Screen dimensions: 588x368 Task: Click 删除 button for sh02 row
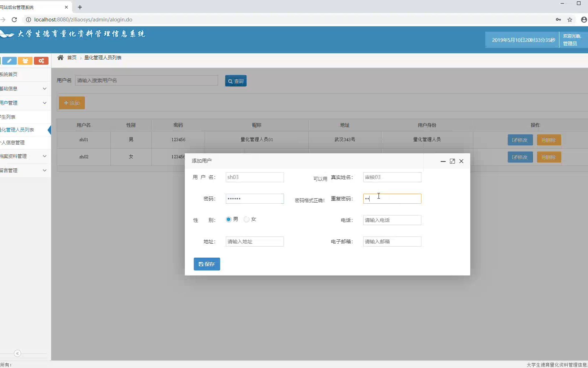click(x=549, y=157)
